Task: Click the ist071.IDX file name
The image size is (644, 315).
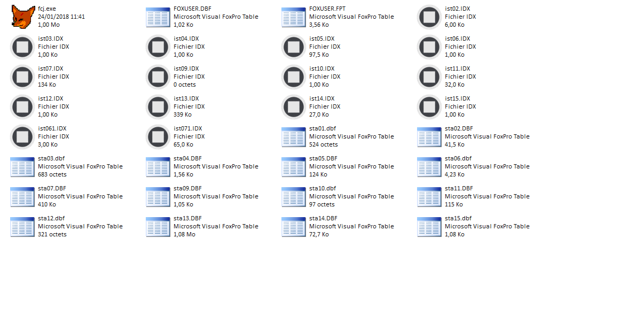Action: pos(188,128)
